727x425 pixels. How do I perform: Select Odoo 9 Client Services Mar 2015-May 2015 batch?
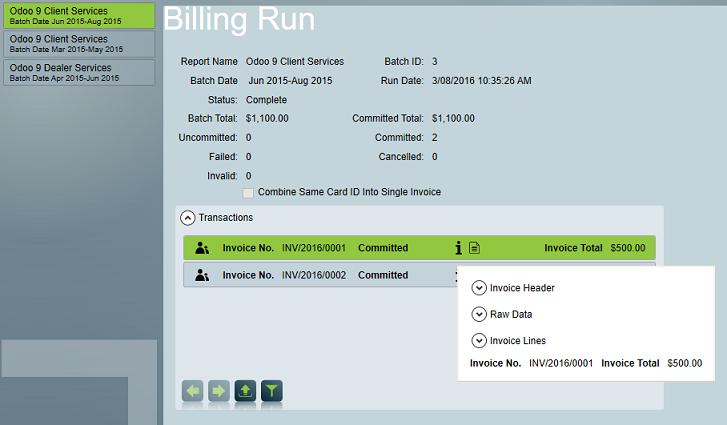(x=78, y=44)
